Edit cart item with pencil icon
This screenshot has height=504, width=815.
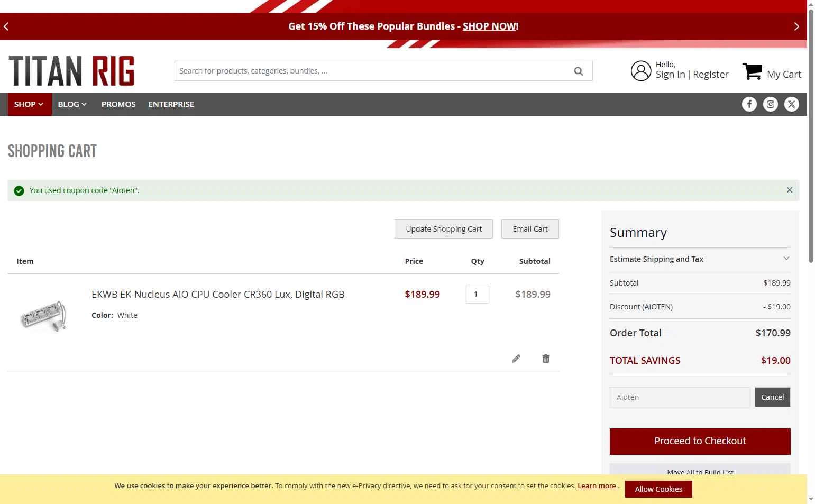(516, 359)
